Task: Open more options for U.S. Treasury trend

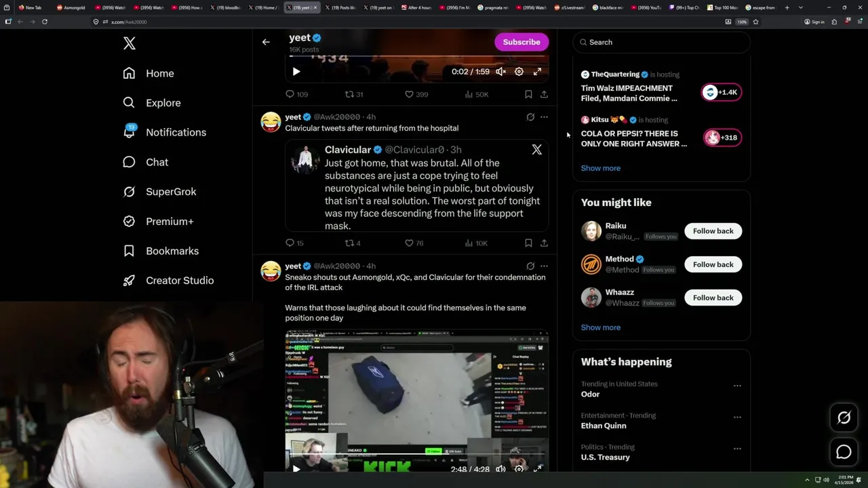Action: (737, 449)
